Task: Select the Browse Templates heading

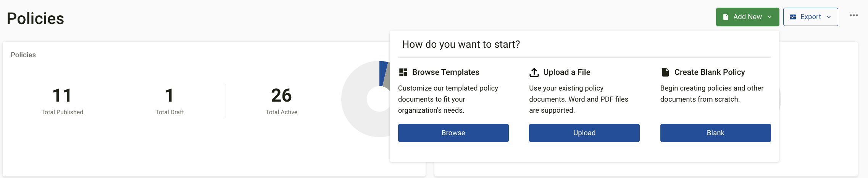Action: 446,72
